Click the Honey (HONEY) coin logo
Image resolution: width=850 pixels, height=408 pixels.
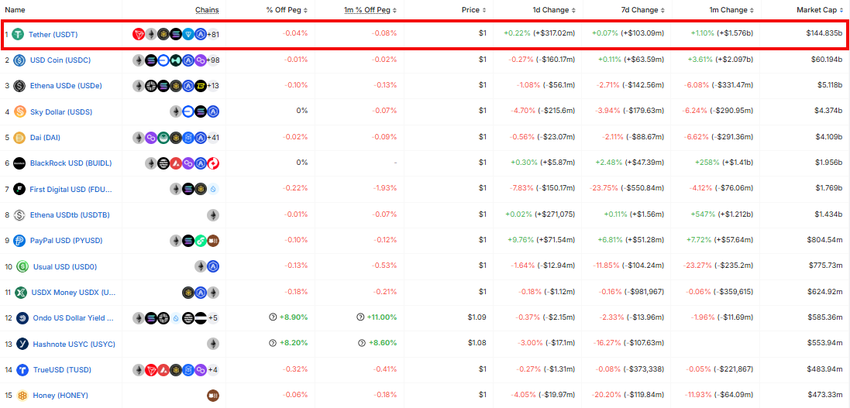tap(22, 395)
